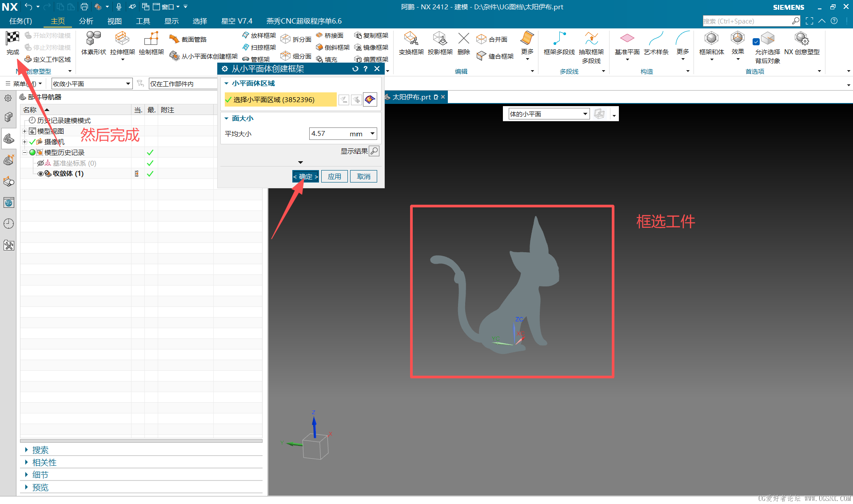Select the 镜像框架 mirror cage tool
853x504 pixels.
pos(371,48)
